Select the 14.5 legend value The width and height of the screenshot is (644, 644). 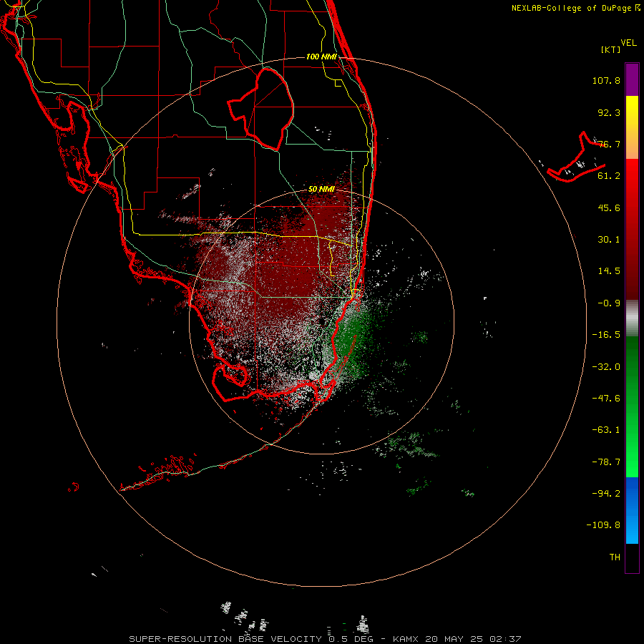coord(609,271)
